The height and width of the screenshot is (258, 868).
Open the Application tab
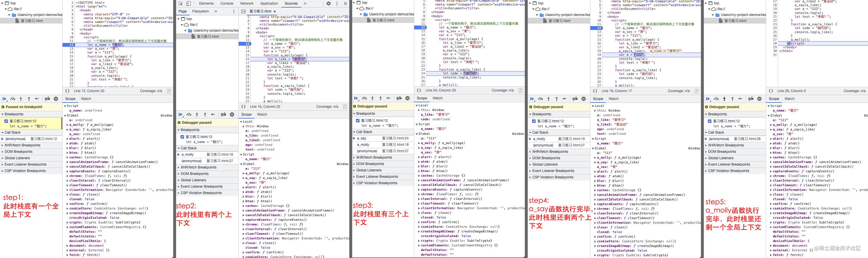point(269,3)
